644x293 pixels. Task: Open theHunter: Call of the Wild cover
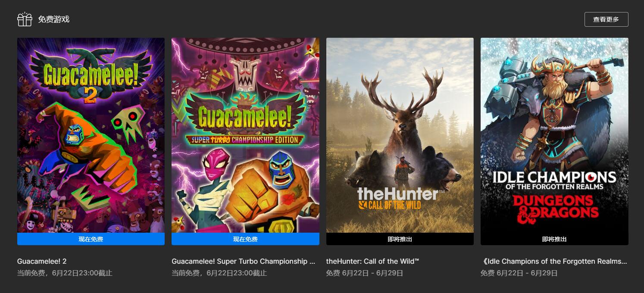pyautogui.click(x=400, y=135)
